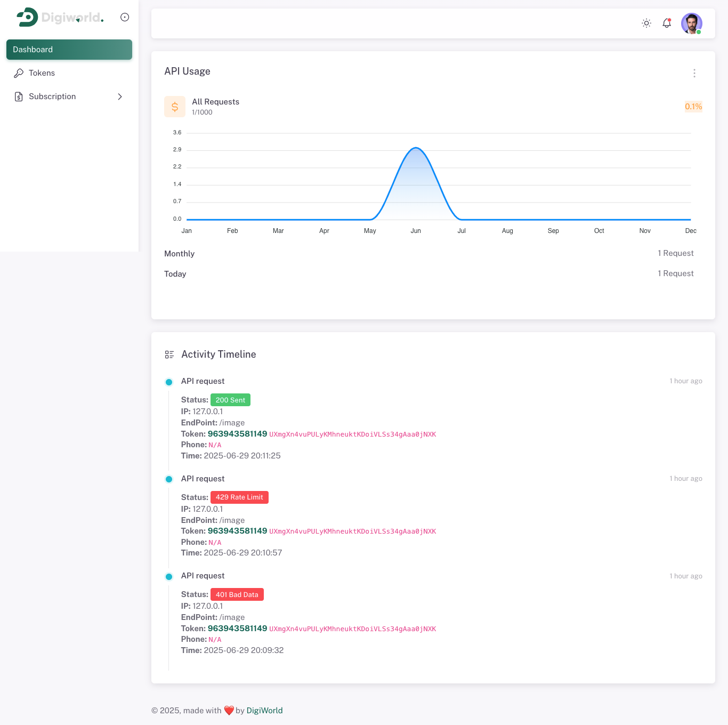
Task: Click the online status indicator on the avatar
Action: (x=699, y=31)
